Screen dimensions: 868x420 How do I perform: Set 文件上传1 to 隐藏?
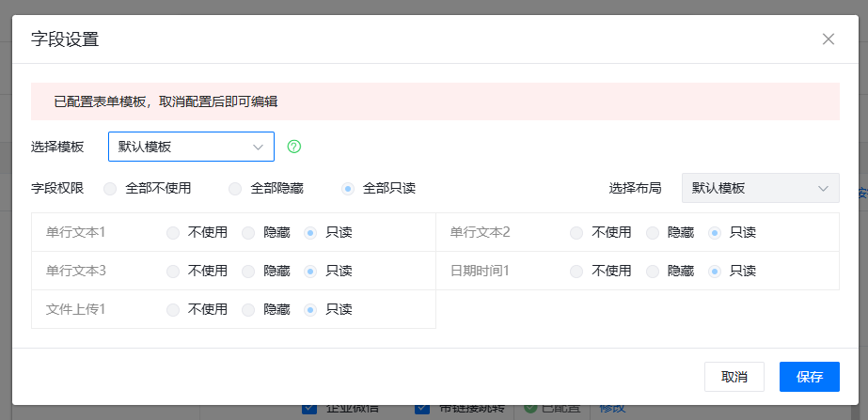tap(249, 309)
